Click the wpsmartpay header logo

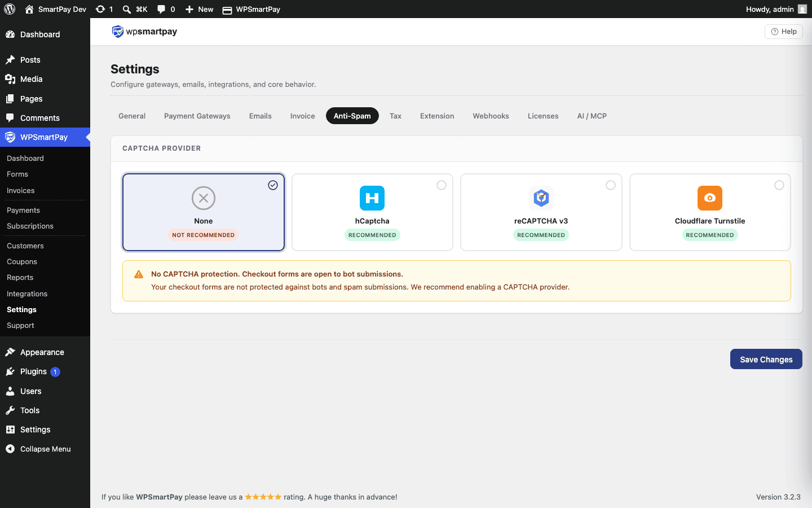[x=144, y=32]
